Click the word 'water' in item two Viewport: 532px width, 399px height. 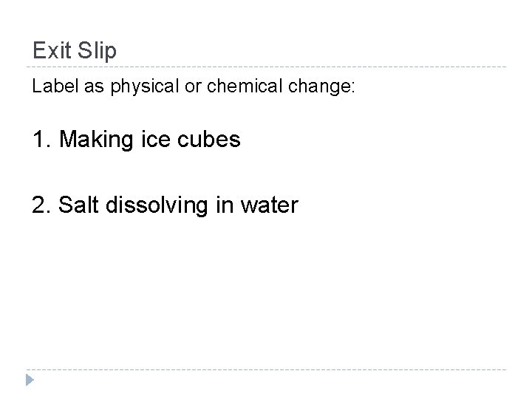pos(270,205)
